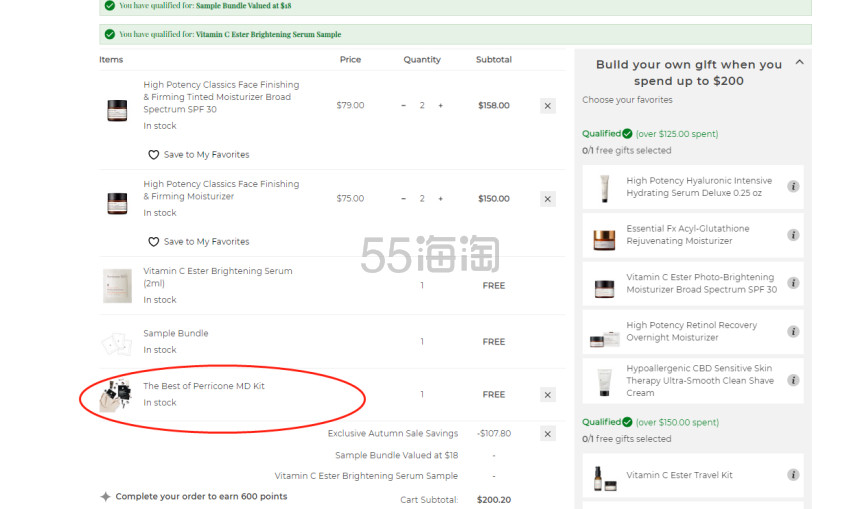Click the -$107.80 savings amount
The image size is (860, 509).
click(x=494, y=433)
